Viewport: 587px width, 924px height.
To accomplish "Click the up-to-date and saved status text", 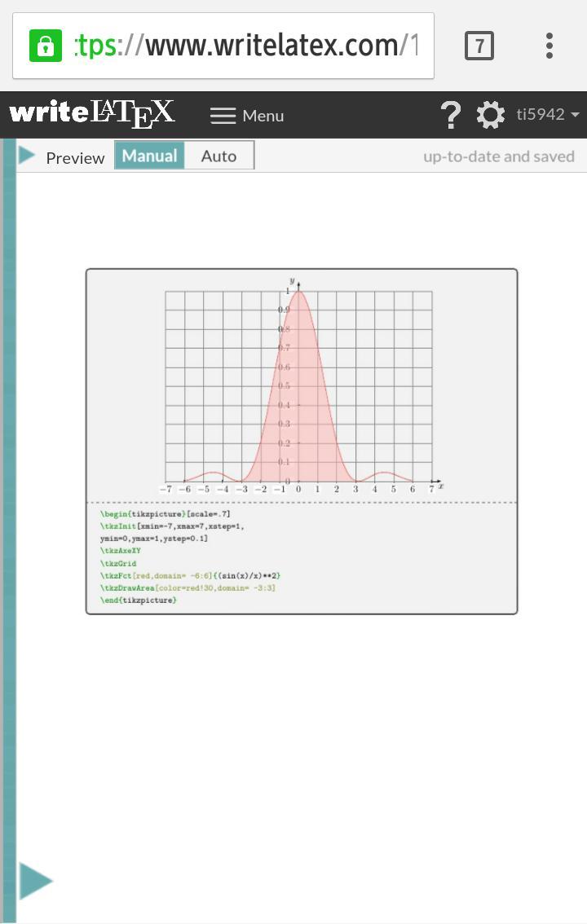I will (499, 156).
